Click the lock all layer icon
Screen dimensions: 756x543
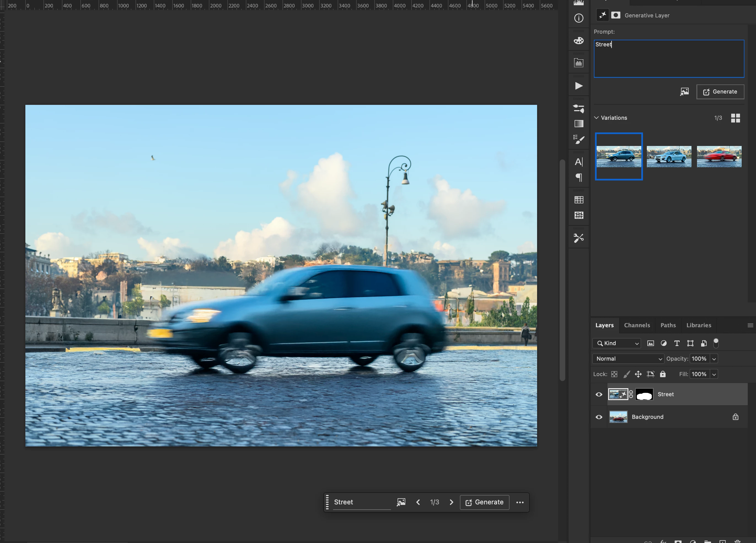pos(663,374)
